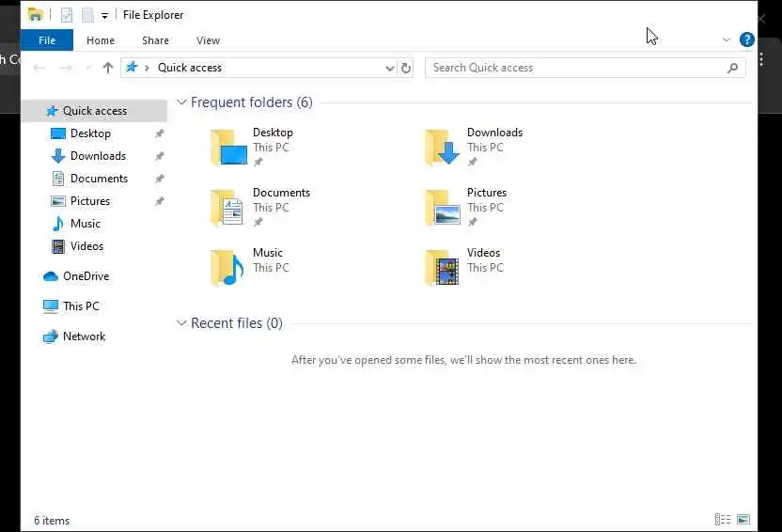Select Desktop in the navigation pane

click(90, 133)
